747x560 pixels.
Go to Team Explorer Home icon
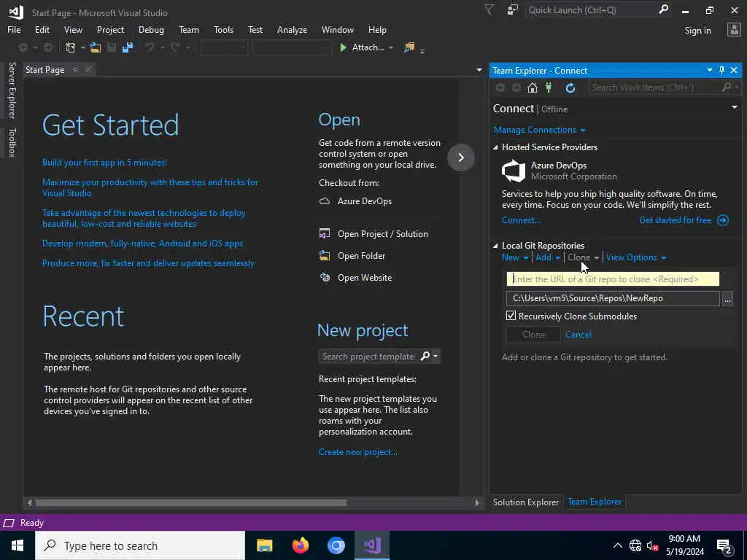point(532,87)
